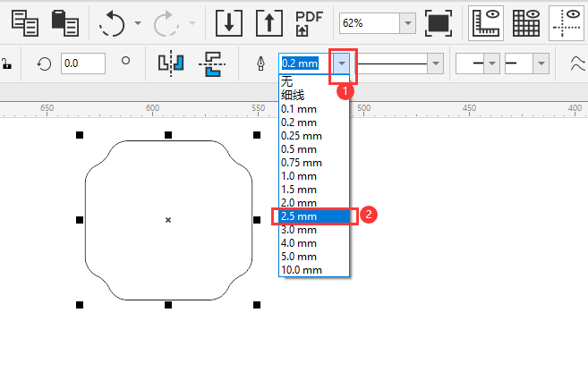
Task: Collapse the outline width dropdown arrow
Action: pyautogui.click(x=342, y=63)
